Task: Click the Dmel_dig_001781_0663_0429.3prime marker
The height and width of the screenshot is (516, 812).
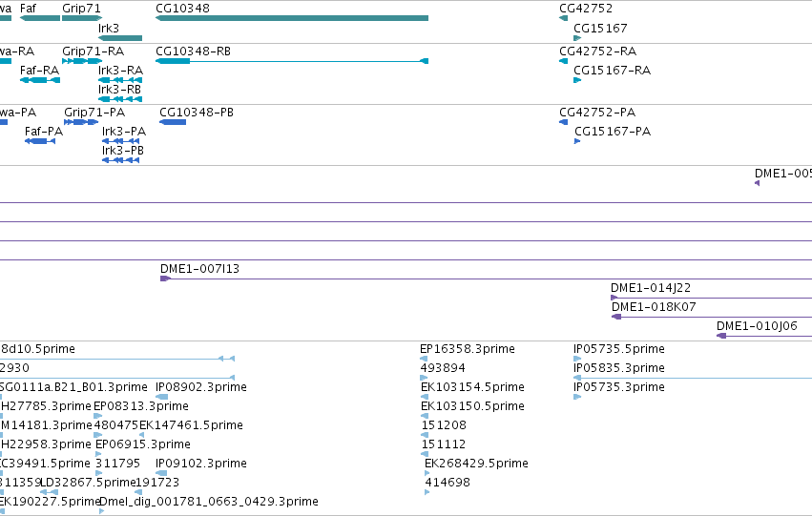Action: click(101, 511)
